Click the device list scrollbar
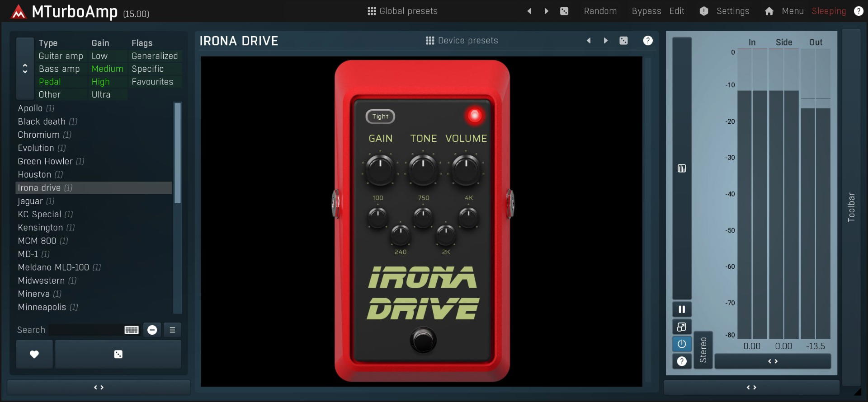Screen dimensions: 868x402 coord(178,153)
